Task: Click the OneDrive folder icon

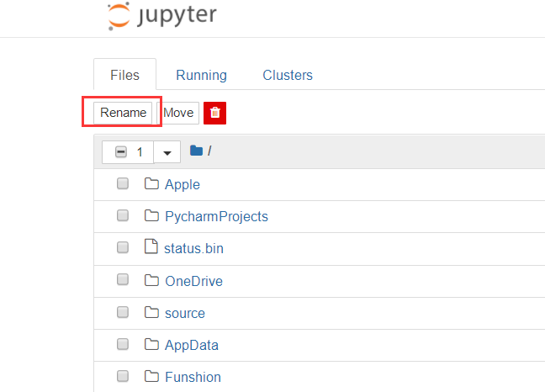Action: [151, 280]
